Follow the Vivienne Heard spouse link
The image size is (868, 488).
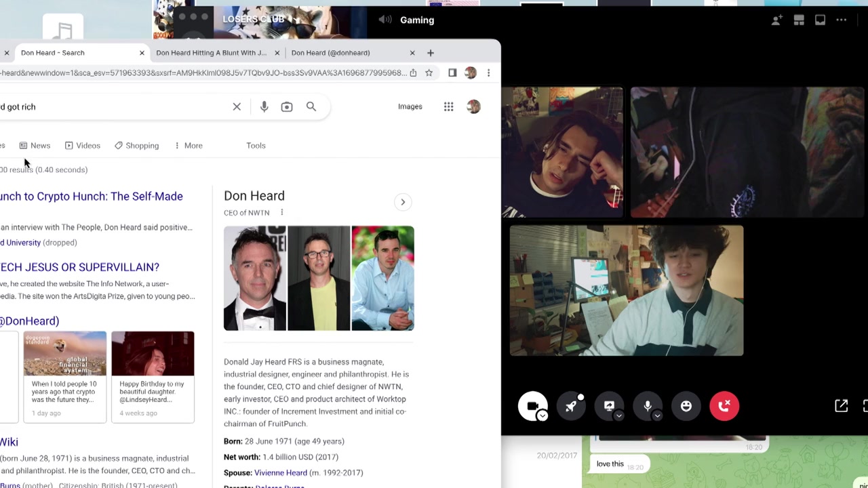coord(281,472)
